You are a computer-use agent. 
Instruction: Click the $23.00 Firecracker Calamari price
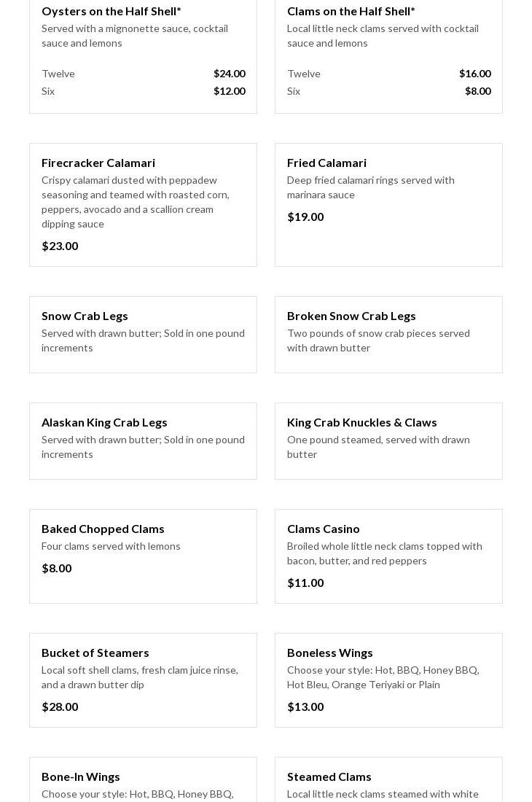click(x=60, y=246)
